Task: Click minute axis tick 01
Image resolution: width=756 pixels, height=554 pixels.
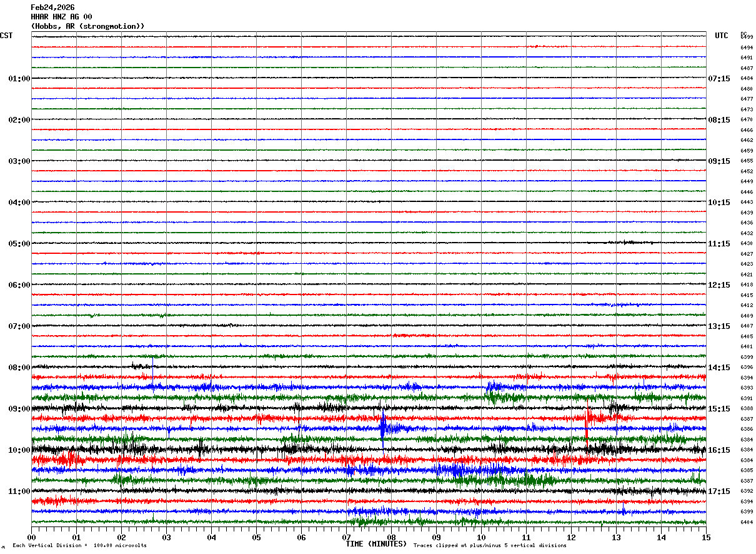Action: (x=76, y=537)
